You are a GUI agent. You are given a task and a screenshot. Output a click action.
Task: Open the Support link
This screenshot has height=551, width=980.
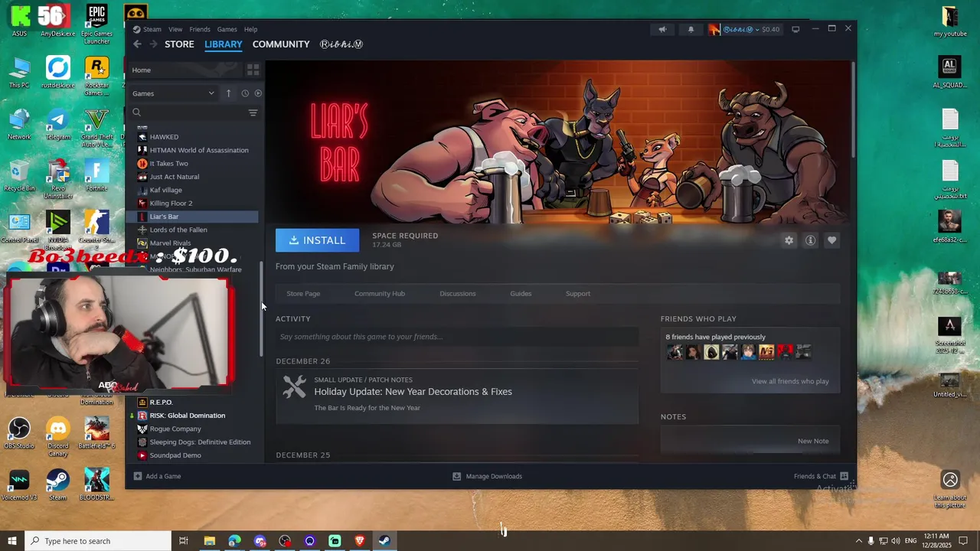click(x=577, y=293)
